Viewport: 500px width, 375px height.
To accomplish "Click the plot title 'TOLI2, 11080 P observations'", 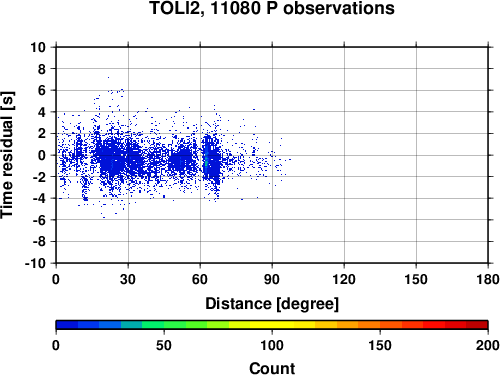I will coord(272,8).
